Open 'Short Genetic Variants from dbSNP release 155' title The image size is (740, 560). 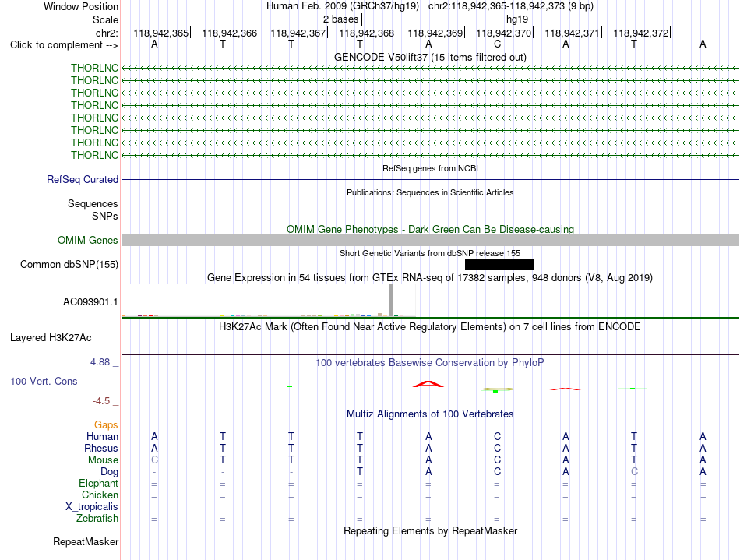tap(430, 253)
